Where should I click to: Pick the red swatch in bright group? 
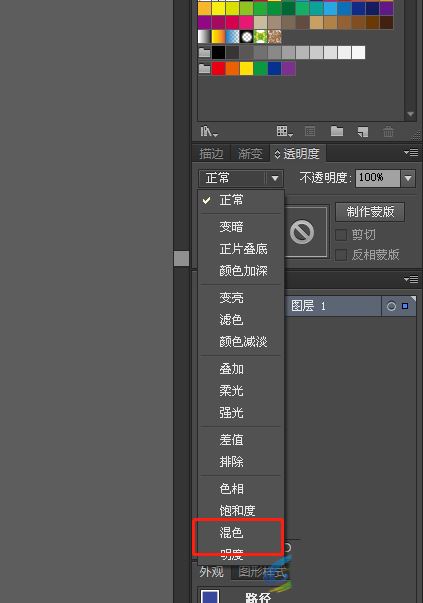point(218,69)
